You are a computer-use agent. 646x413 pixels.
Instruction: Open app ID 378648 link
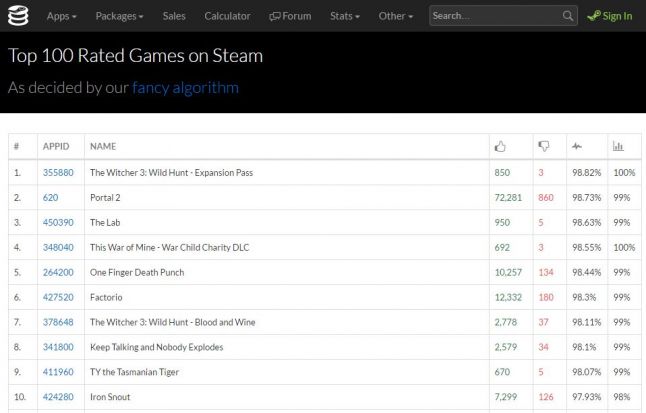[58, 322]
